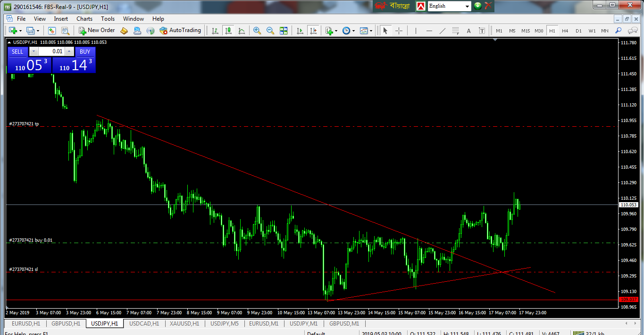Select the D1 timeframe
Viewport: 644px width, 335px height.
578,31
